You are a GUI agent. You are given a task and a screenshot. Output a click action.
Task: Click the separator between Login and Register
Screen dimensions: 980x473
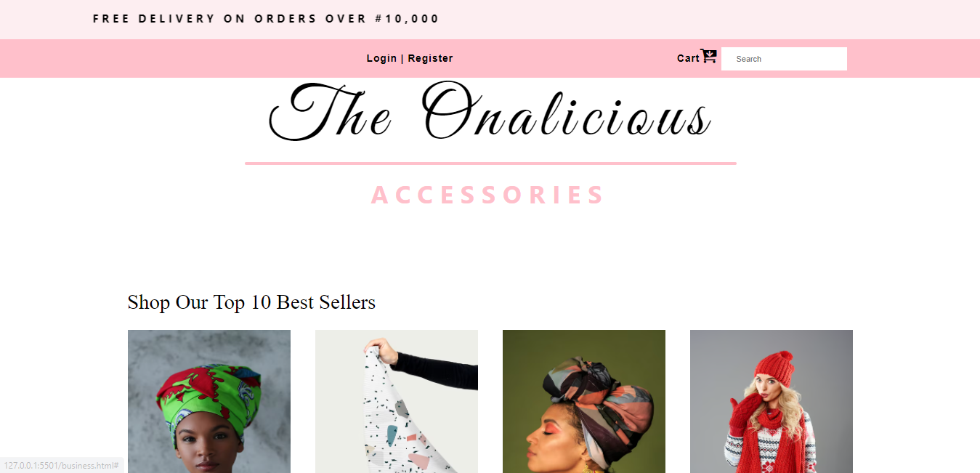[402, 58]
